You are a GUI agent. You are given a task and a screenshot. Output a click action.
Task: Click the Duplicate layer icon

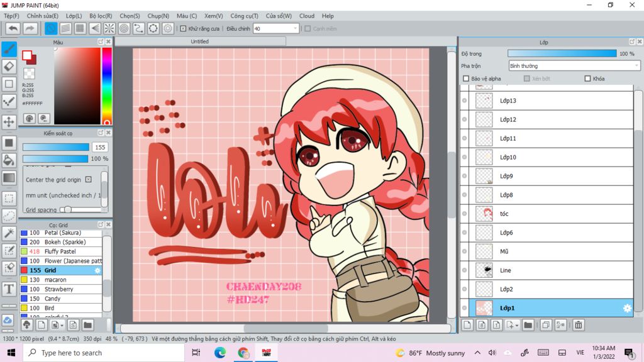coord(546,325)
